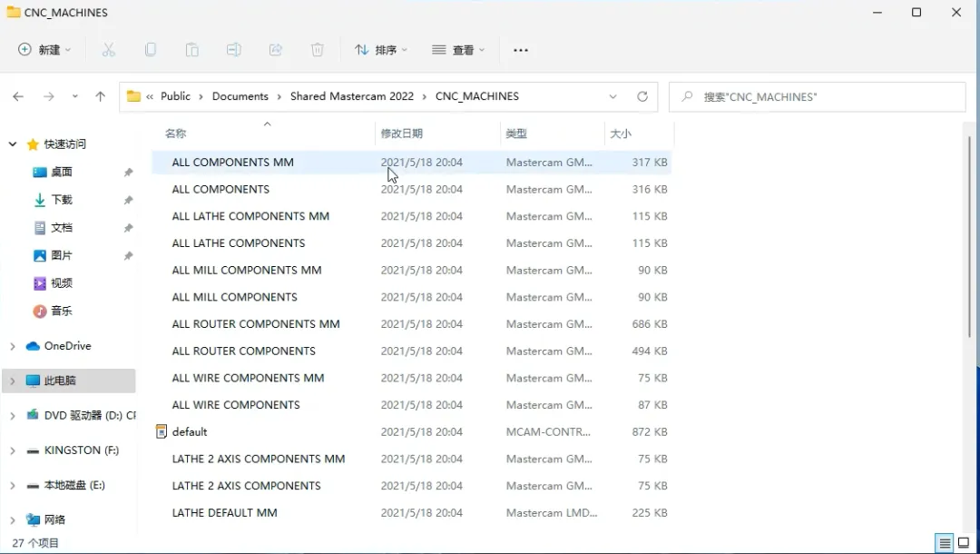
Task: Open Downloads (下载) in quick access
Action: pos(62,200)
